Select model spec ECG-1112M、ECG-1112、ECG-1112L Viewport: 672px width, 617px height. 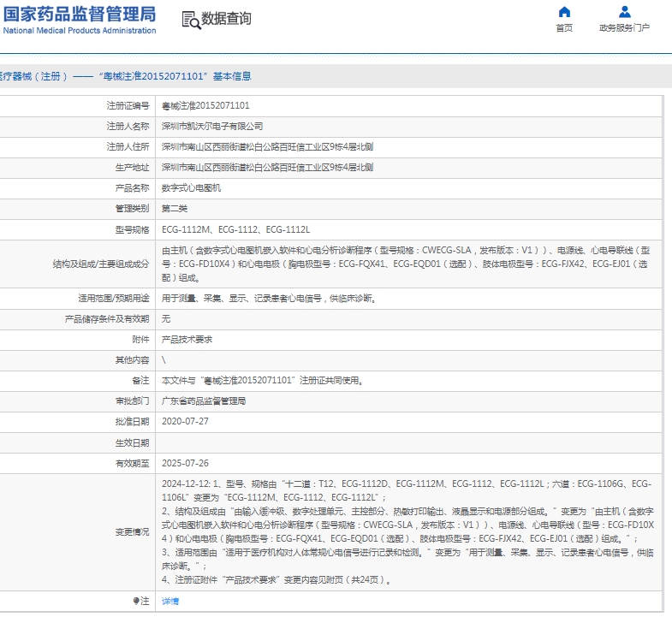click(x=235, y=229)
